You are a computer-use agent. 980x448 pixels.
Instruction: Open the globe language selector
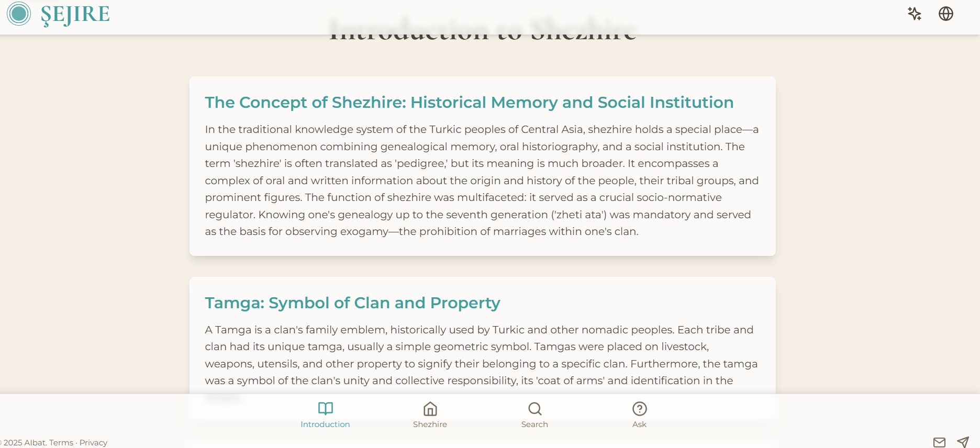[x=945, y=14]
